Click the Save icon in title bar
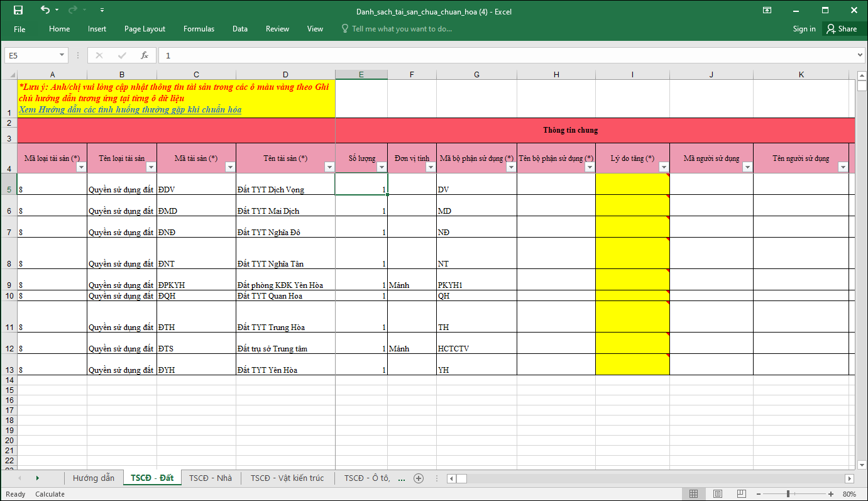 (x=18, y=10)
